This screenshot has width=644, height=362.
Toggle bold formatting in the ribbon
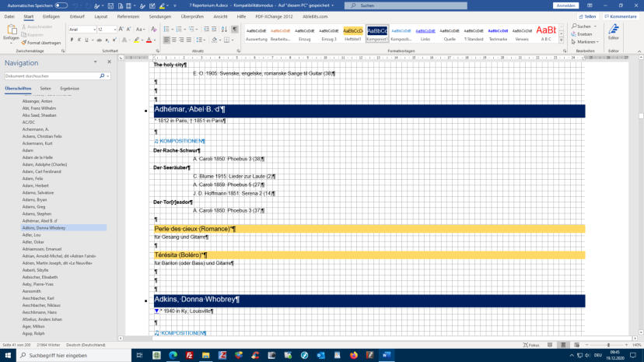point(72,40)
